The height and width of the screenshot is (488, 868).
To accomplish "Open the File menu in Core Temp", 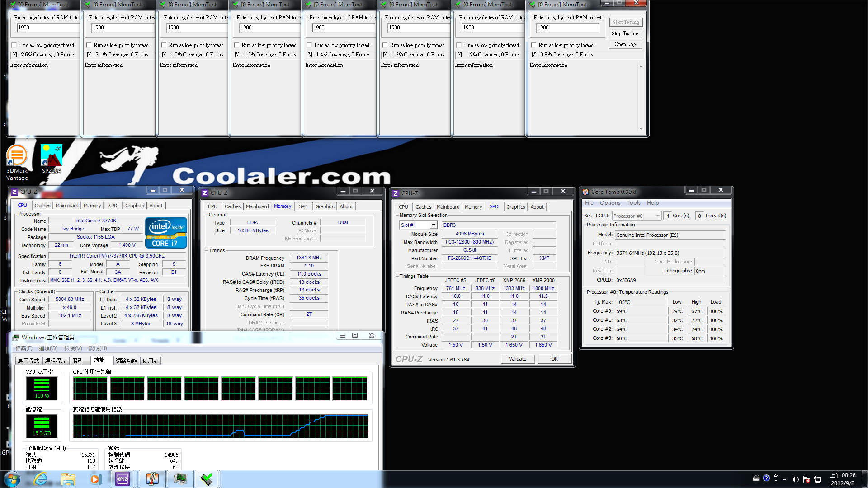I will click(x=589, y=203).
